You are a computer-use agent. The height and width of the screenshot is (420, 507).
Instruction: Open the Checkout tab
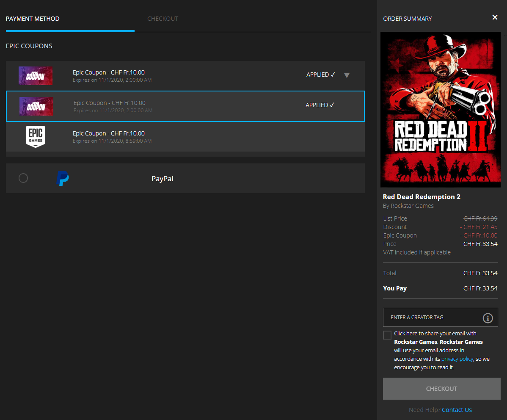pyautogui.click(x=163, y=19)
